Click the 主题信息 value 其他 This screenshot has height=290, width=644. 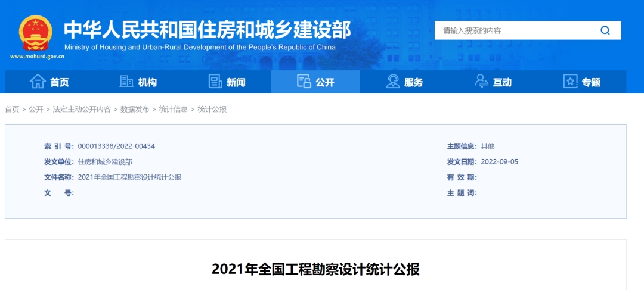[488, 146]
